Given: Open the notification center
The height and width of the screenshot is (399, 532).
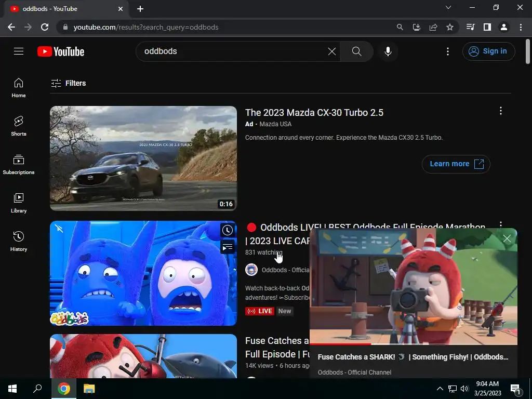Looking at the screenshot, I should [515, 389].
